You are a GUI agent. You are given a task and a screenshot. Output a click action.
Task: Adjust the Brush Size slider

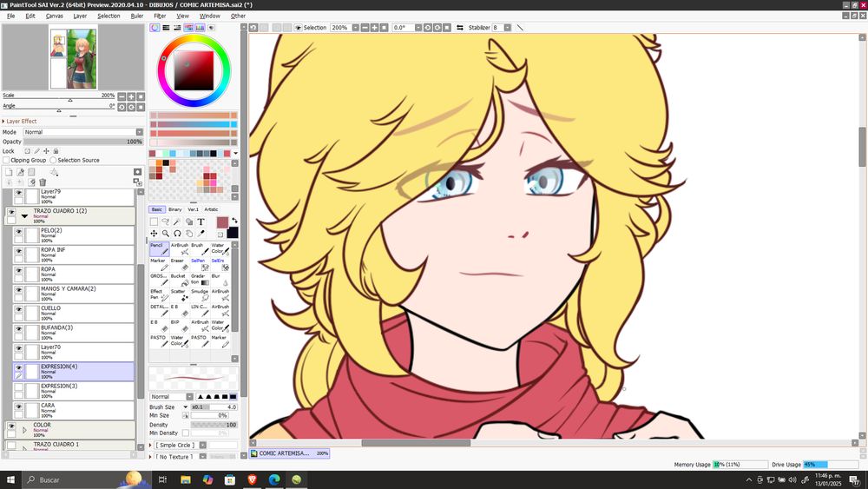point(214,406)
